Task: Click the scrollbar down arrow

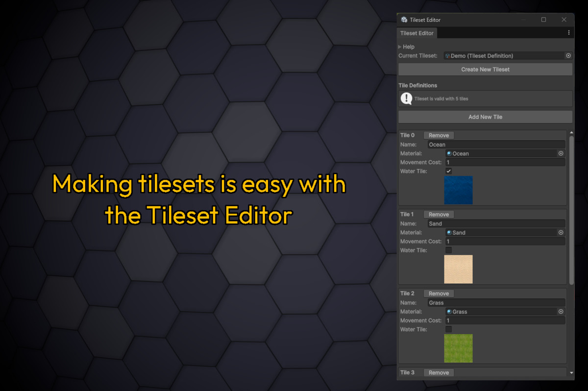Action: [x=571, y=373]
